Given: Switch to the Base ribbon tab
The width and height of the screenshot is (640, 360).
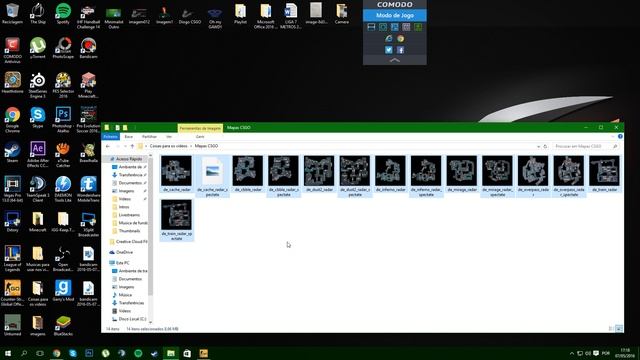Looking at the screenshot, I should (x=129, y=136).
